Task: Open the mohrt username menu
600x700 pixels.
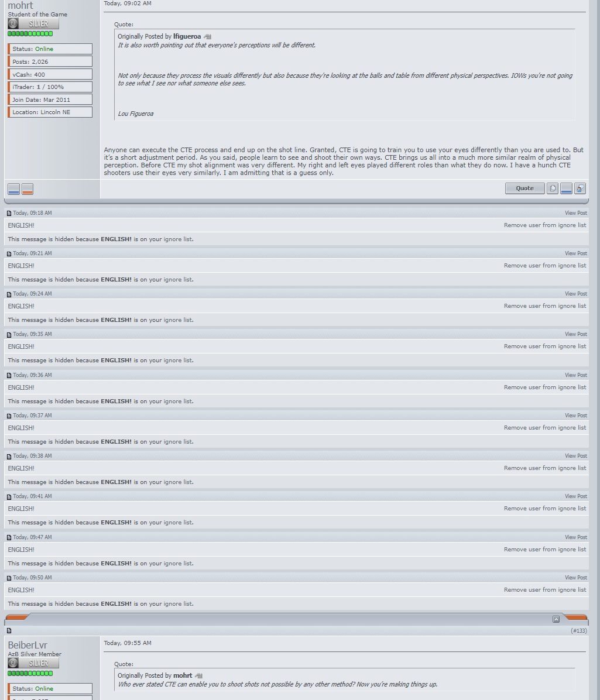Action: [x=20, y=5]
